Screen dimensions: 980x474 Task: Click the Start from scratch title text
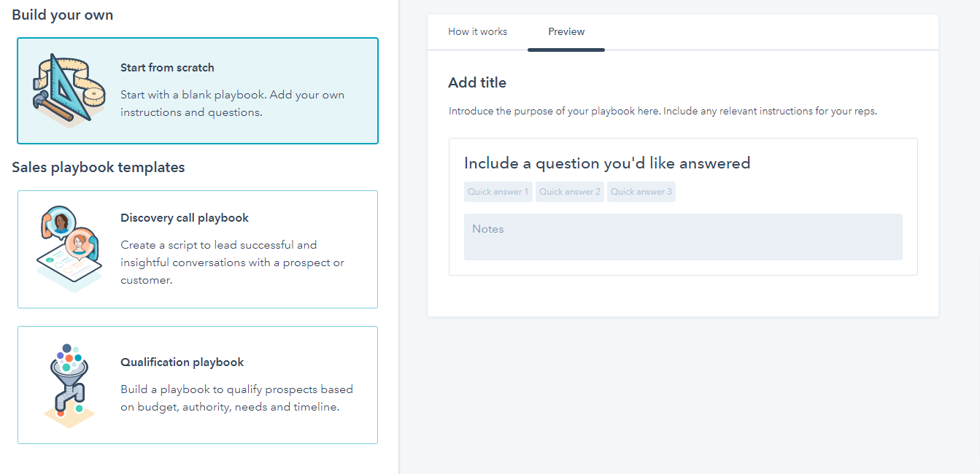(x=167, y=68)
